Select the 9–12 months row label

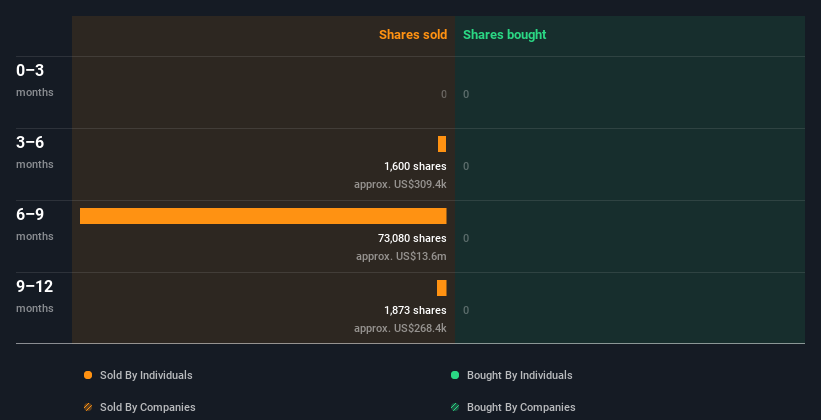click(x=35, y=296)
